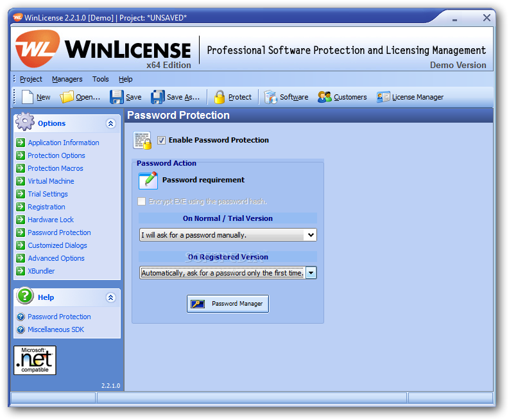Viewport: 509px width, 420px height.
Task: Click green arrow icon beside Protection Macros
Action: (x=21, y=168)
